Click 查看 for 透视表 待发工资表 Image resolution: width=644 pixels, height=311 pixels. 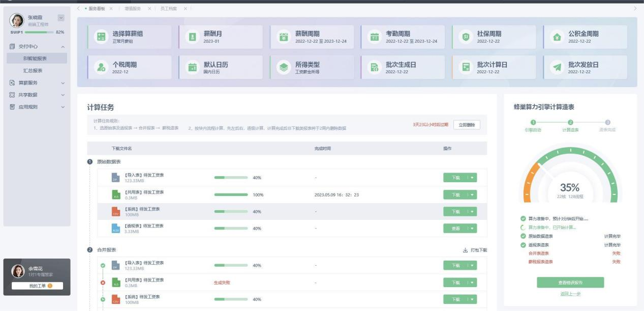[455, 229]
